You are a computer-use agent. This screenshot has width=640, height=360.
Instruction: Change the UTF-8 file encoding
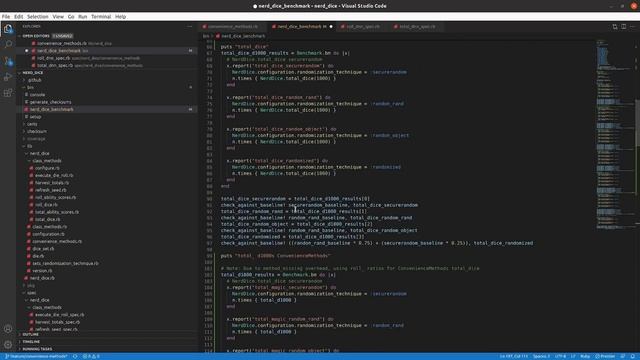point(560,356)
